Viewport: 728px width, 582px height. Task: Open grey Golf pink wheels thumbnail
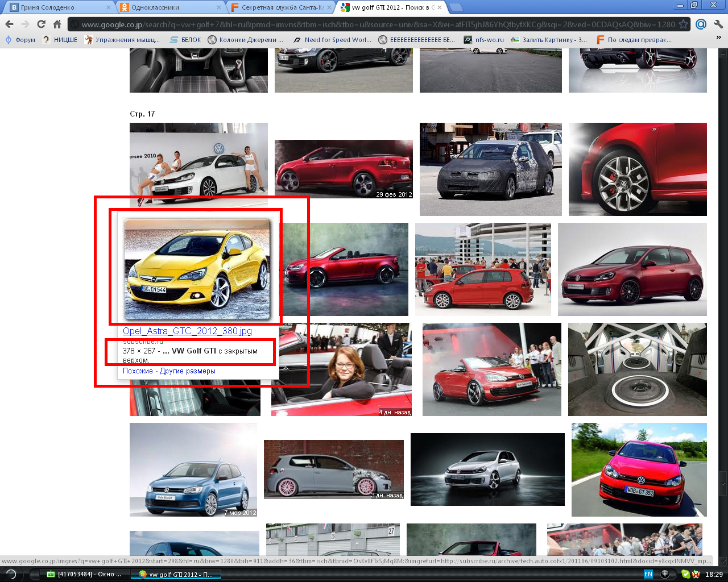pos(334,469)
